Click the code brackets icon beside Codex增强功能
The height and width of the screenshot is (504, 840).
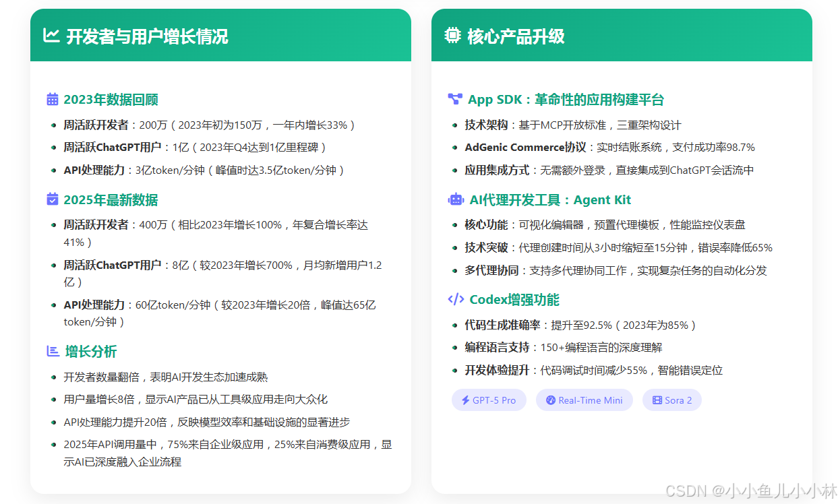pyautogui.click(x=454, y=299)
